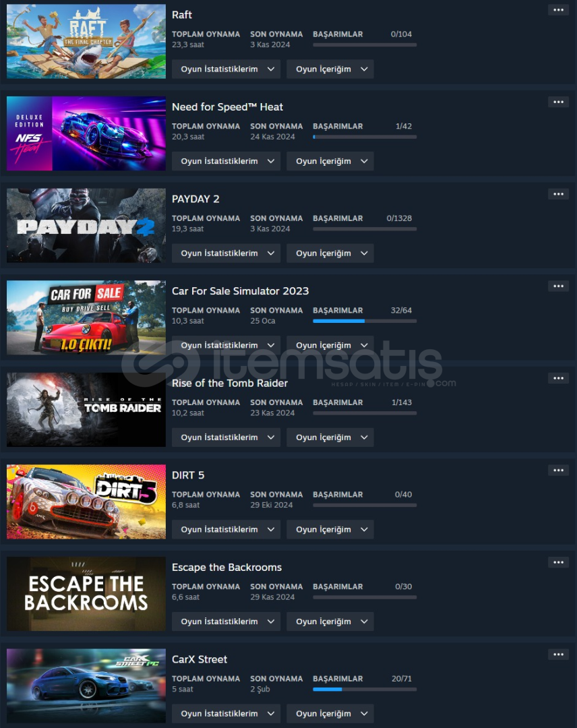Click three-dot menu for Rise of the Tomb Raider

[x=558, y=378]
